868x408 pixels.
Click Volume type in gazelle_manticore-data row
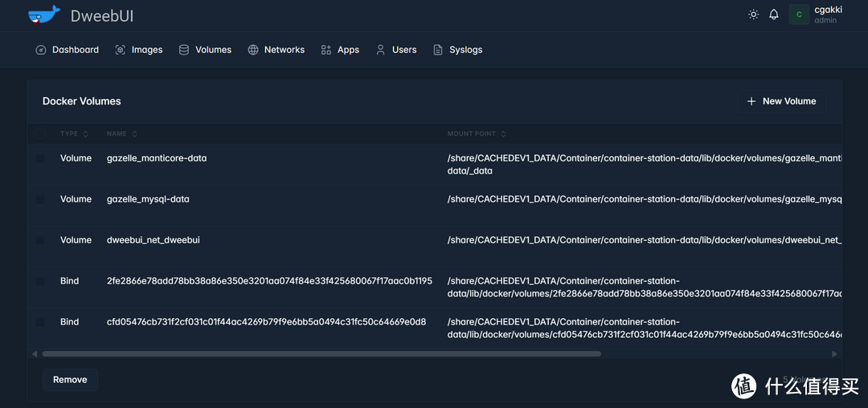point(76,158)
